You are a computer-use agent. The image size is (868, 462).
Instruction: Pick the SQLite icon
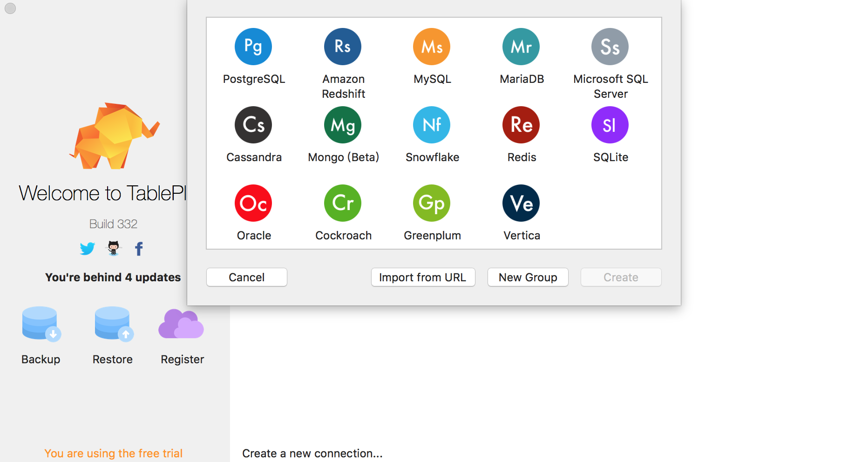click(x=610, y=125)
